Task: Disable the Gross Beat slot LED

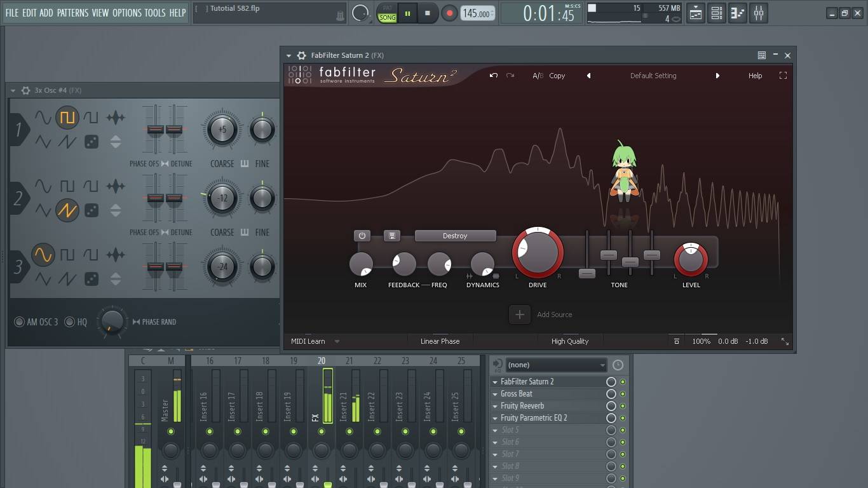Action: click(623, 394)
